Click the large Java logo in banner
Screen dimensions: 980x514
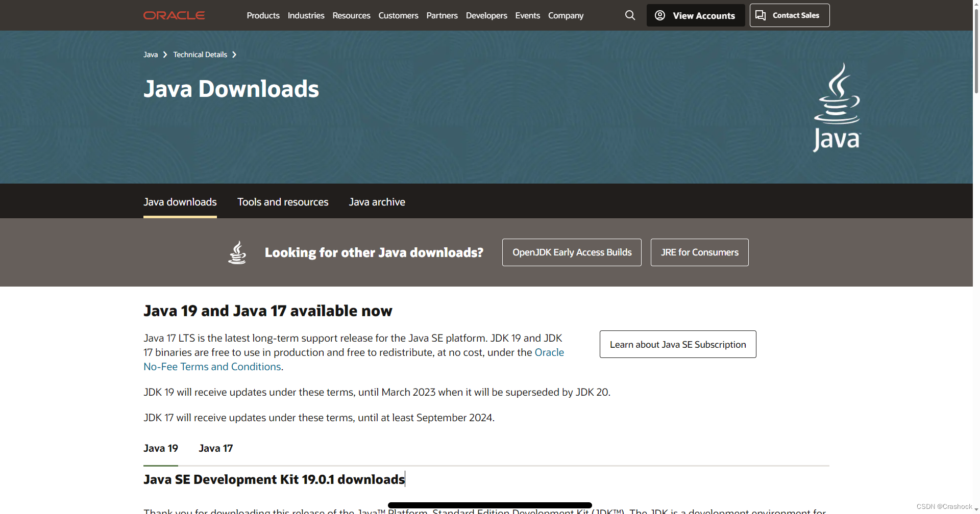(837, 107)
